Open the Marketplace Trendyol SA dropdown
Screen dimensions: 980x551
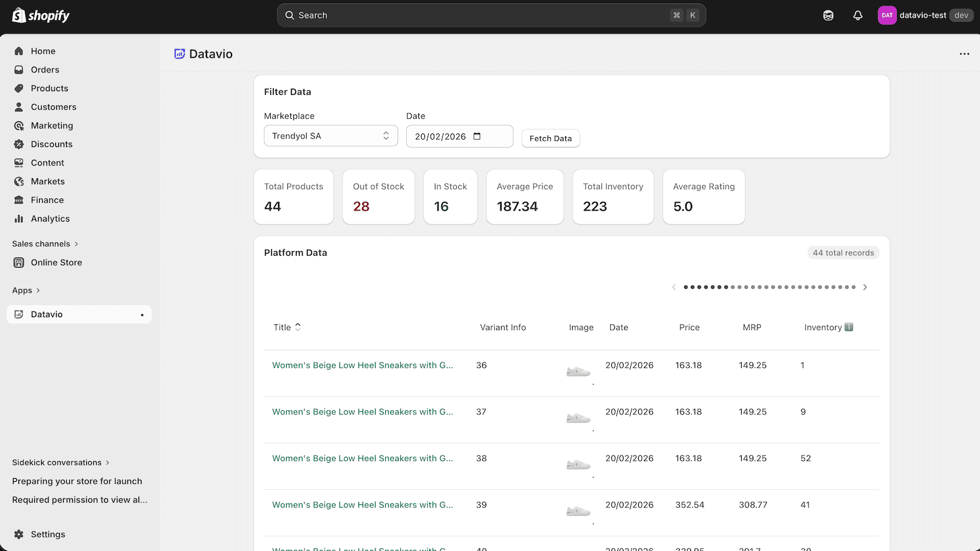331,136
